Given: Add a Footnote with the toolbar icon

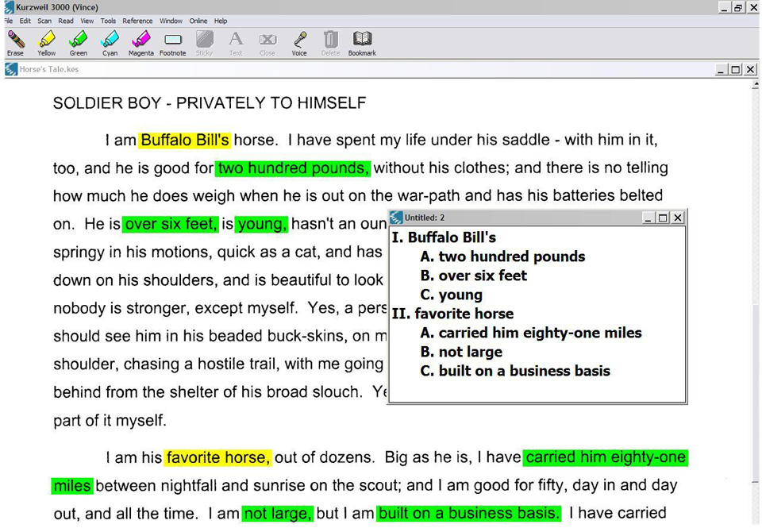Looking at the screenshot, I should click(173, 43).
